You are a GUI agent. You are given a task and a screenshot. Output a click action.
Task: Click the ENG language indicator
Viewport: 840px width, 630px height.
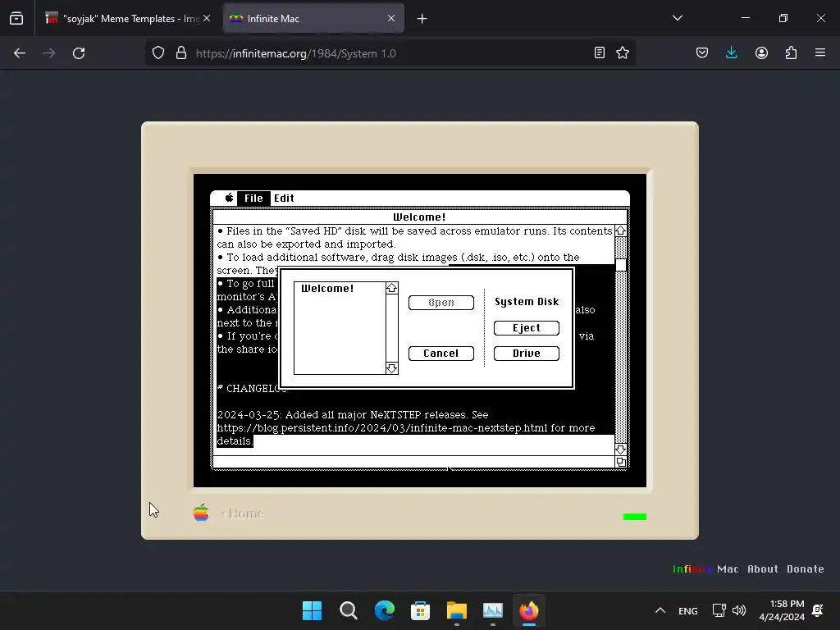coord(688,611)
